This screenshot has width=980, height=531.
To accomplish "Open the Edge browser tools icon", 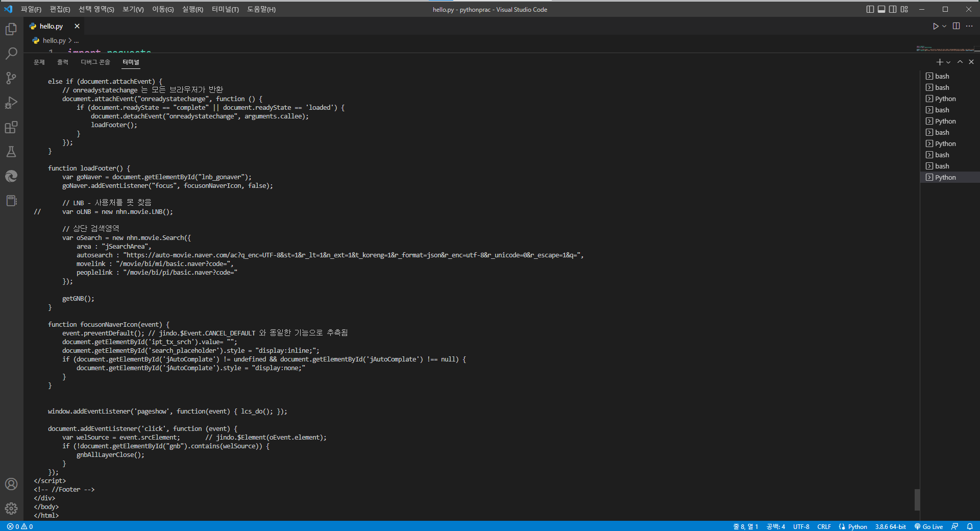I will (x=11, y=176).
